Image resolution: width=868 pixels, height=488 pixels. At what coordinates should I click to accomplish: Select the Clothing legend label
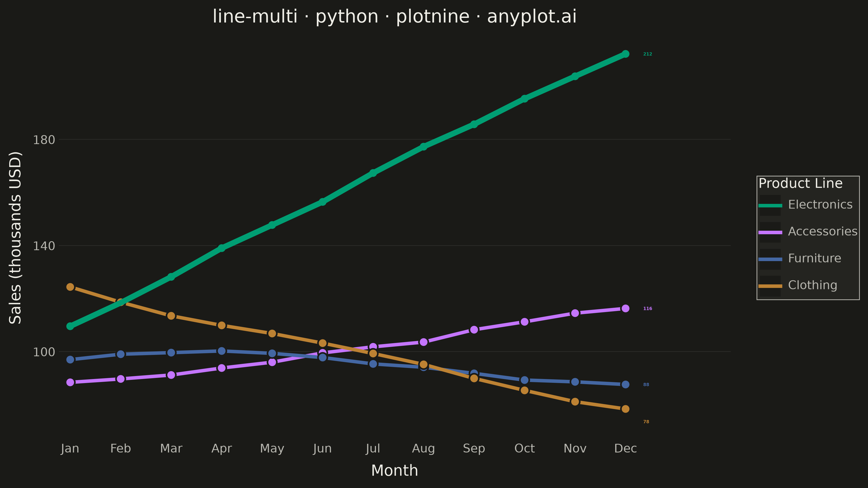pyautogui.click(x=812, y=285)
